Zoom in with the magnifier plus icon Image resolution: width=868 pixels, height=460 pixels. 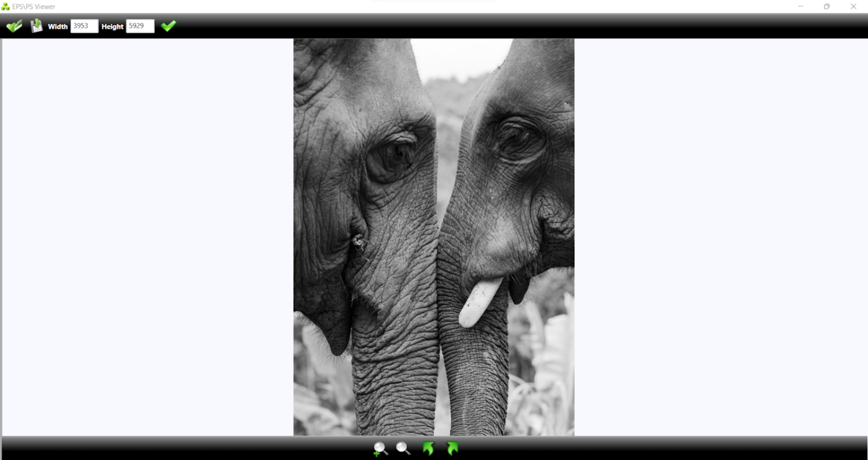point(380,448)
